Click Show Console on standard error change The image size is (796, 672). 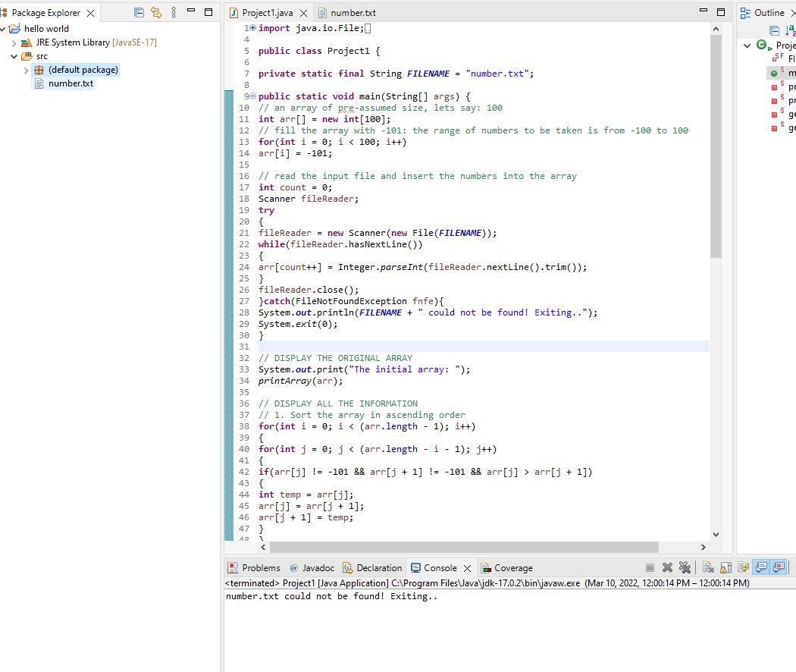779,567
